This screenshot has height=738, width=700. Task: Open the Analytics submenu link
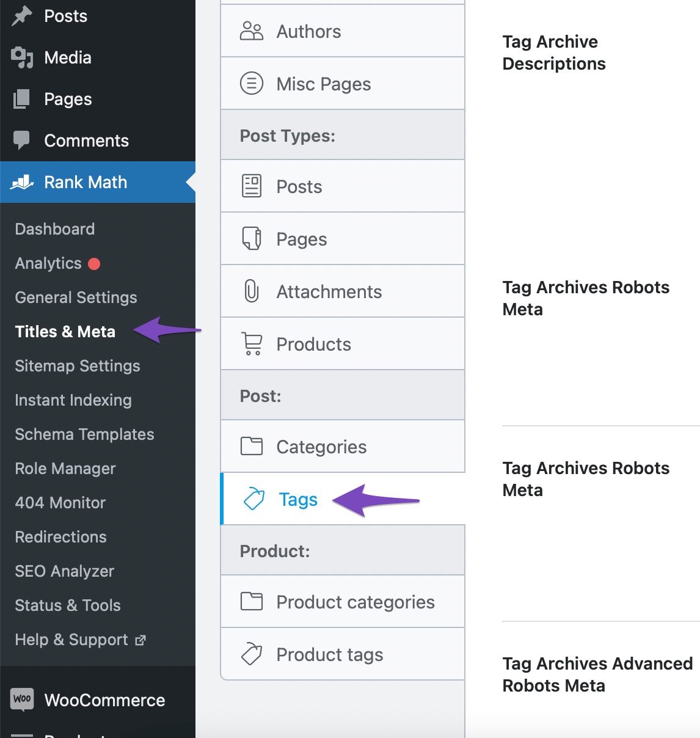coord(48,263)
